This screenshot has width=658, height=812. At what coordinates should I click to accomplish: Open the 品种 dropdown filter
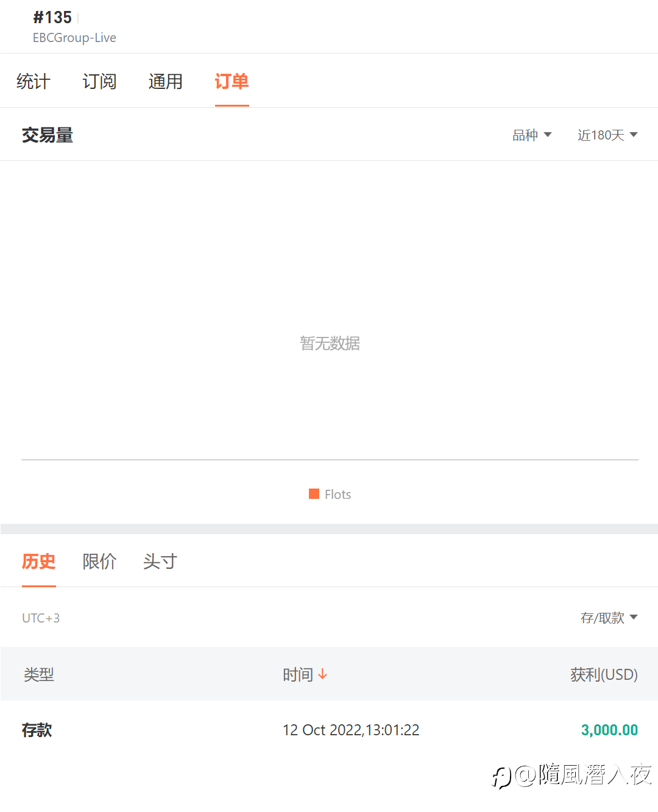[532, 135]
